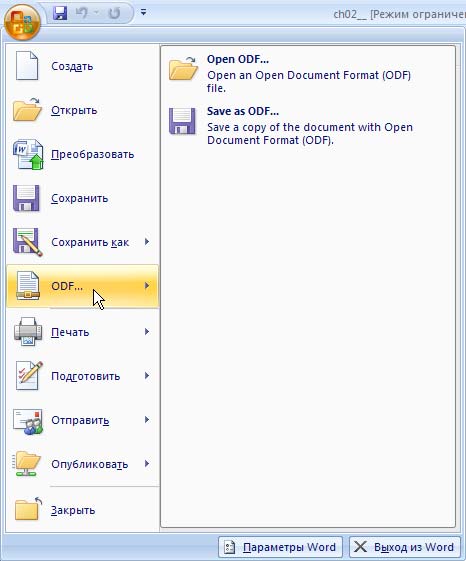Expand the Отправить submenu arrow

click(x=147, y=420)
